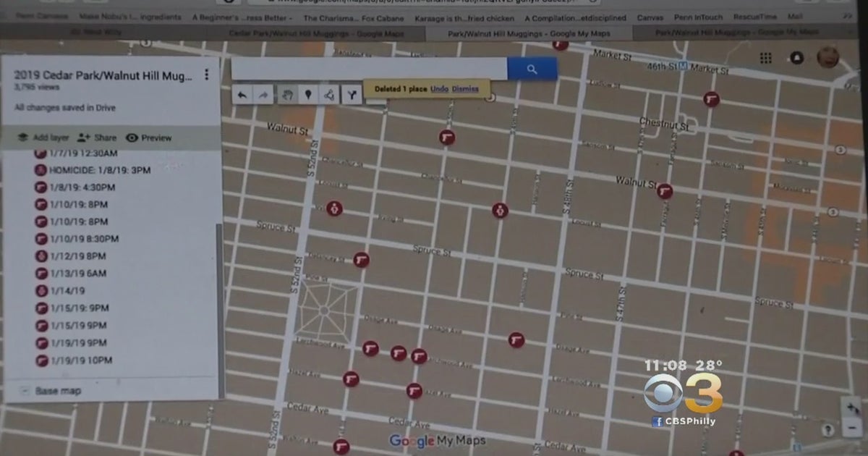Screen dimensions: 868x456
Task: Click the layer list vertical scrollbar
Action: 220,304
